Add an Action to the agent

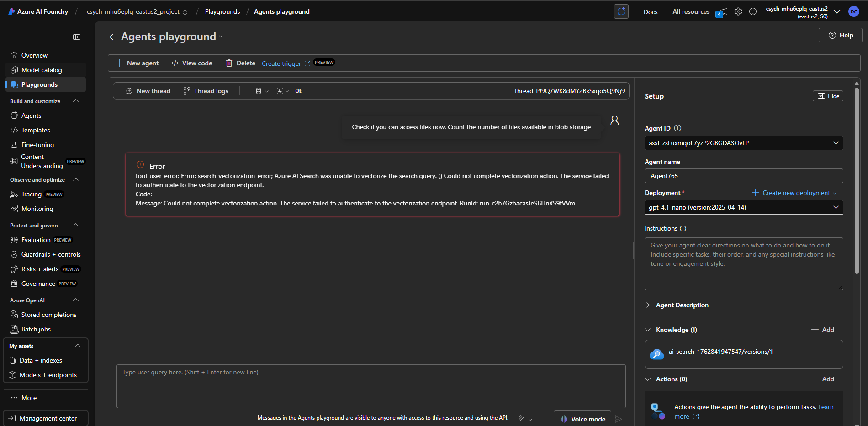click(823, 379)
